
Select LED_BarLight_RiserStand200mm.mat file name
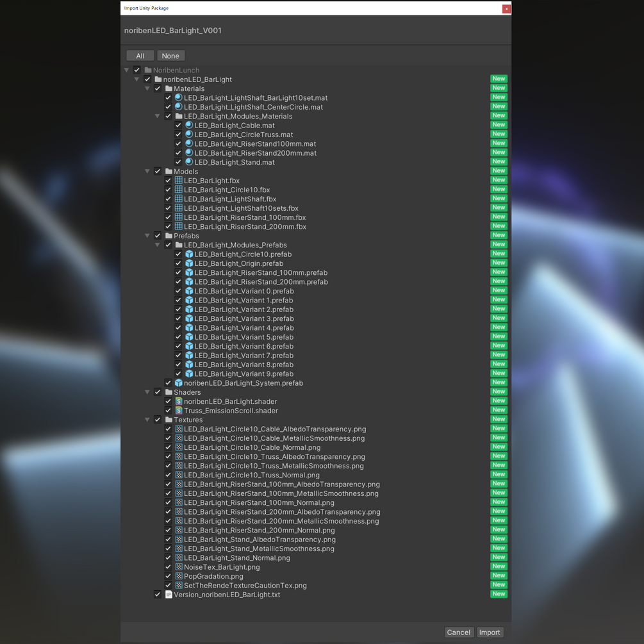tap(256, 153)
